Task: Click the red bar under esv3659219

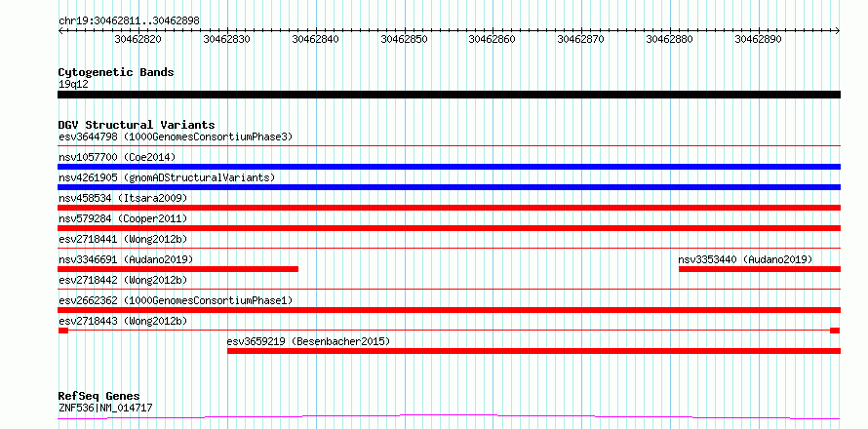Action: point(534,351)
